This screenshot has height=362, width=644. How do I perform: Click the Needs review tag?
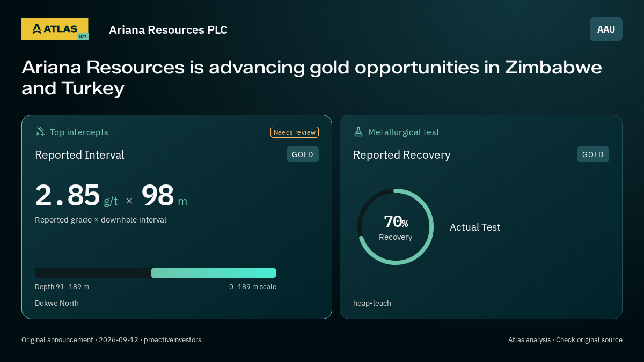click(295, 132)
